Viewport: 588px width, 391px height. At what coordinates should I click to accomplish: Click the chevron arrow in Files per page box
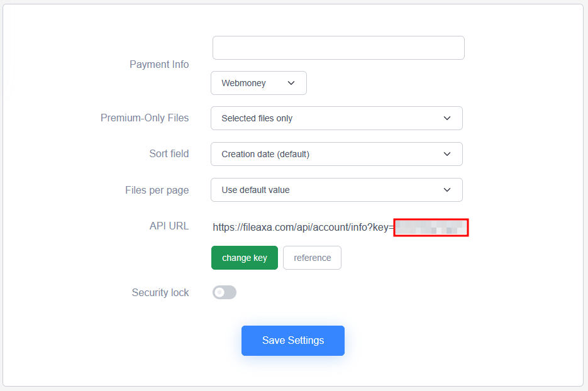coord(447,190)
